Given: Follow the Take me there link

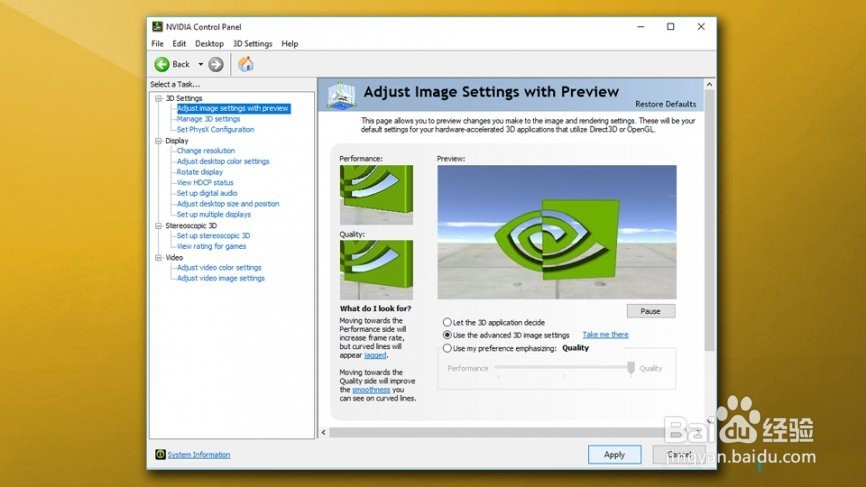Looking at the screenshot, I should 605,335.
